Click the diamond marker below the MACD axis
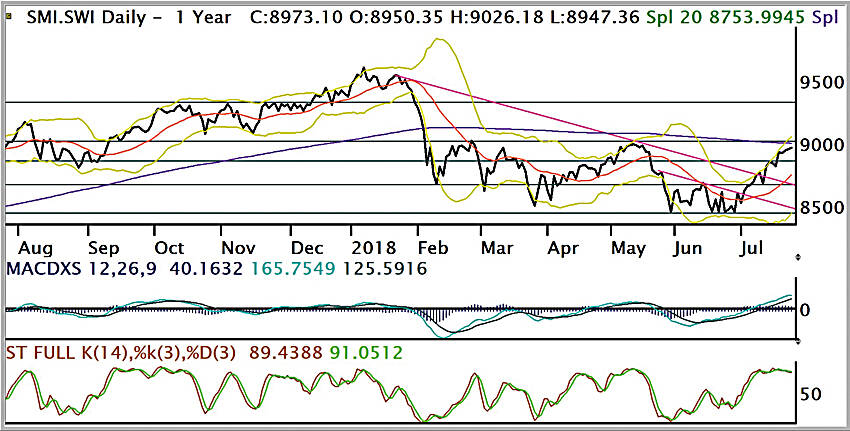 pos(796,340)
